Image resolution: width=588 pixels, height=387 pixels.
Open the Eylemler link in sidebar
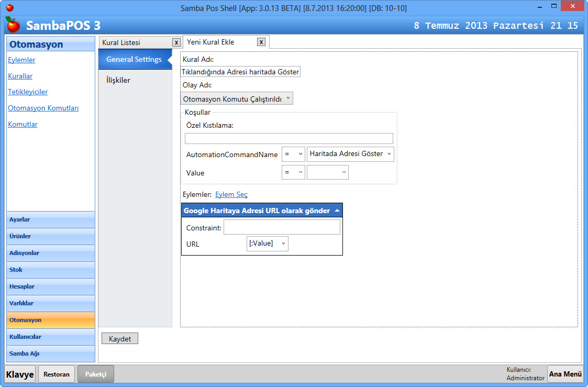click(x=21, y=60)
